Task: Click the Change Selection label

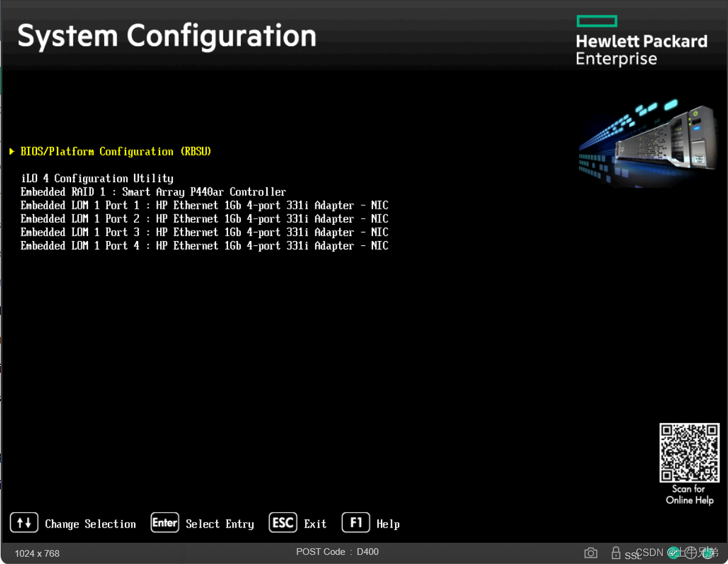Action: pyautogui.click(x=90, y=524)
